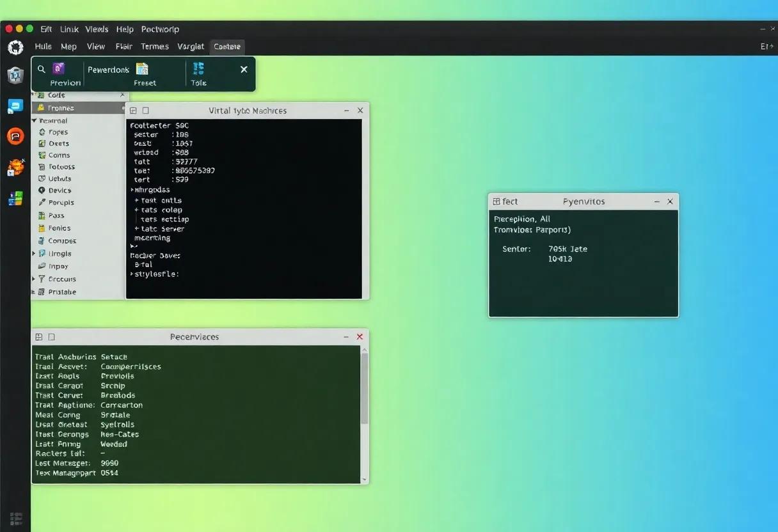Open the Linik menu
The height and width of the screenshot is (532, 778).
click(69, 29)
